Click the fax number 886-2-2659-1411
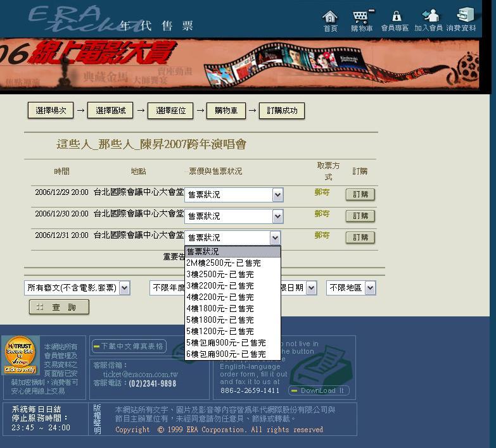The image size is (496, 448). (x=250, y=390)
